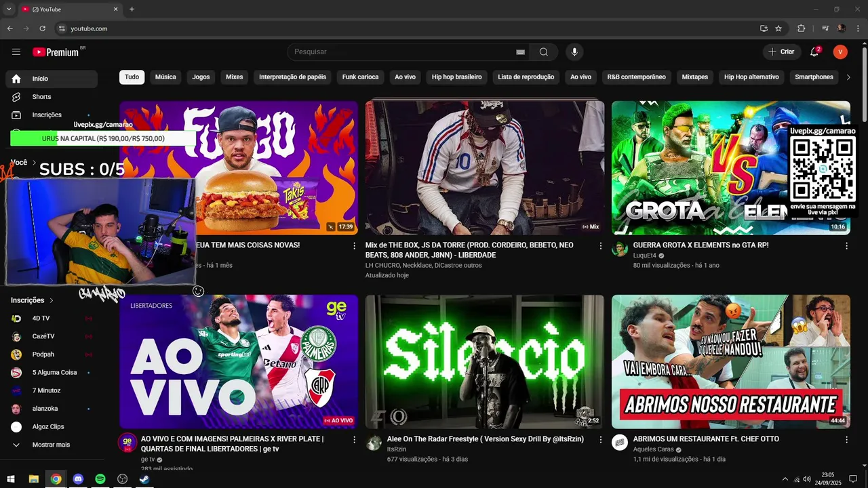
Task: Open a new Chrome tab
Action: [132, 9]
